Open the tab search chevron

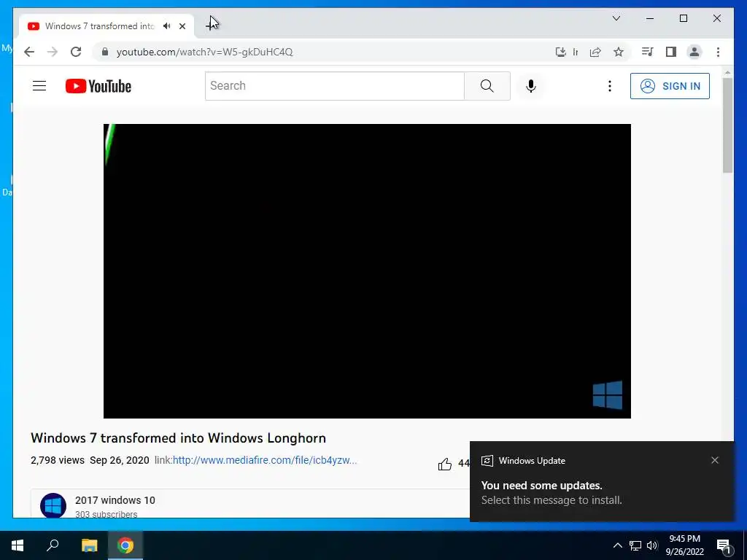coord(616,18)
